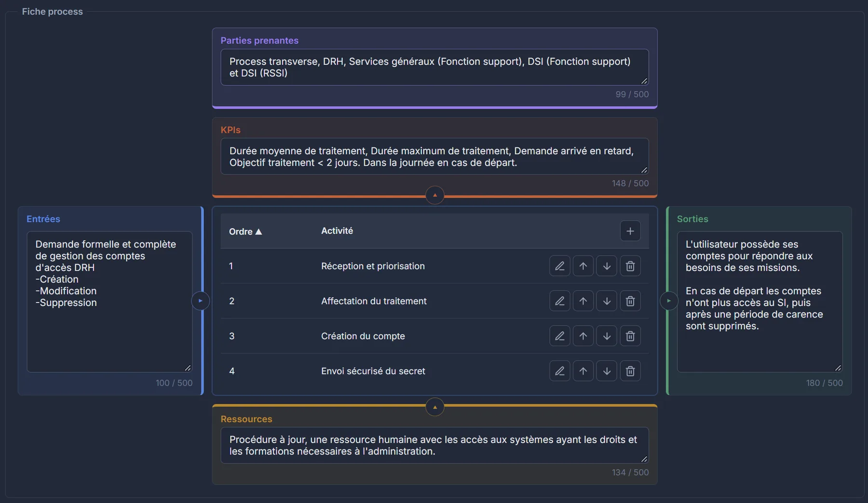Delete the Création du compte activity

(x=630, y=336)
